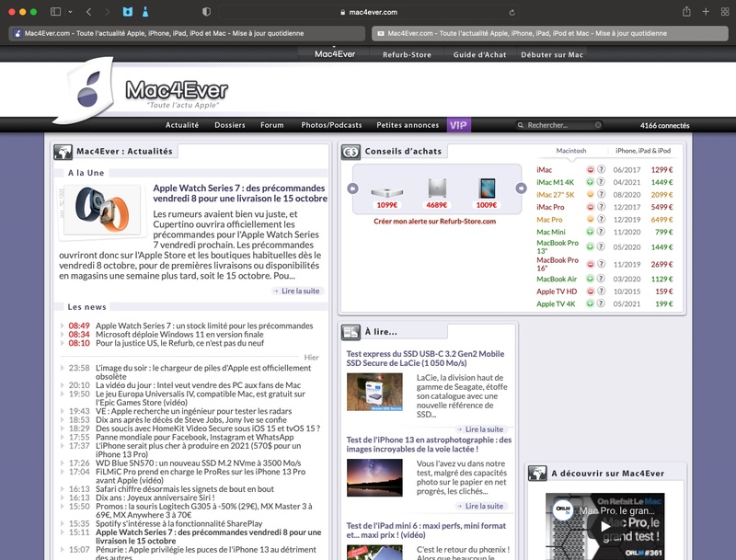Viewport: 736px width, 560px height.
Task: Select the Débuter sur Mac top tab
Action: click(x=551, y=54)
